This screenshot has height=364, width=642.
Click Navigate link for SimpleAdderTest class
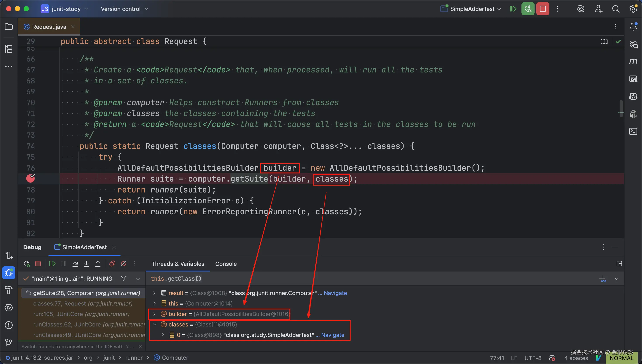332,335
